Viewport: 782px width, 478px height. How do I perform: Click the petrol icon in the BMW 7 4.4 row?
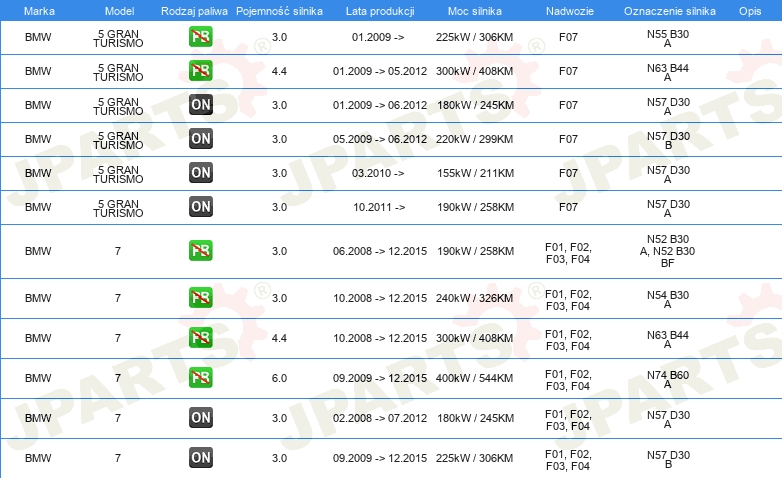tap(200, 338)
